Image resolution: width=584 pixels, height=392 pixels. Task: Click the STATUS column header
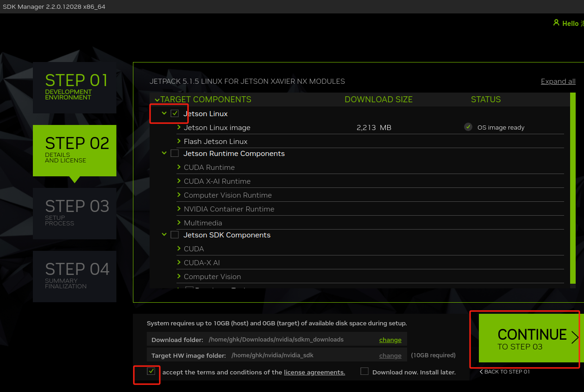coord(486,100)
